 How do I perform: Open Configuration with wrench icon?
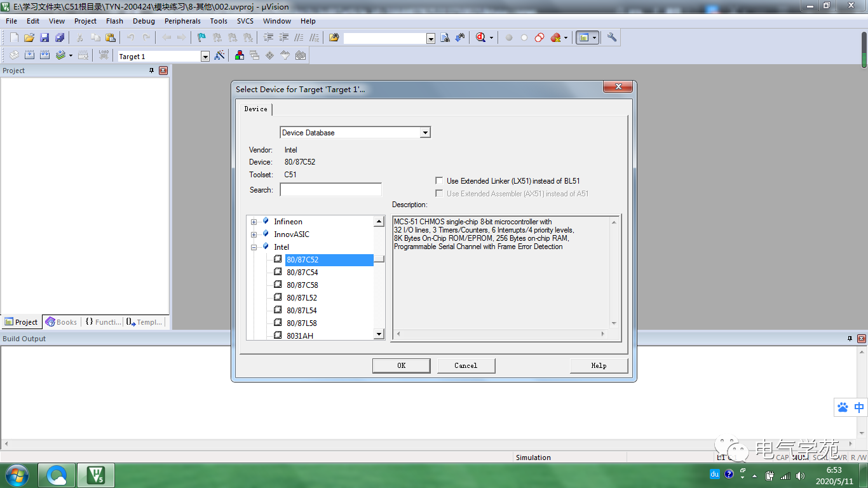(x=612, y=37)
